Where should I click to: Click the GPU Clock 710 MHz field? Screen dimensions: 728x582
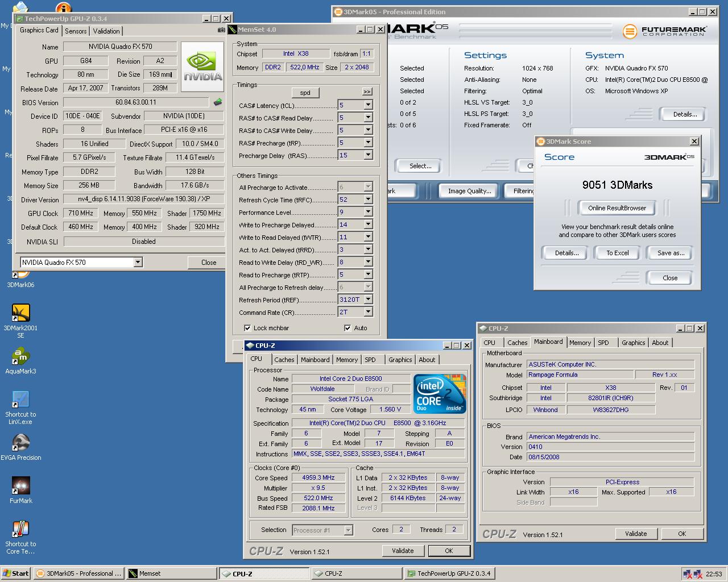[81, 213]
